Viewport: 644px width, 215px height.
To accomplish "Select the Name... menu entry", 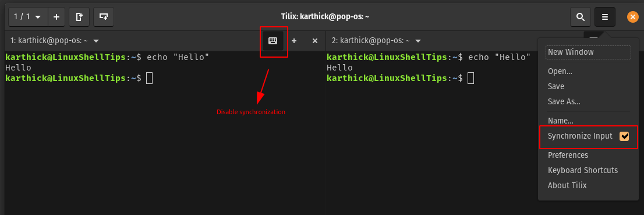I will (560, 121).
